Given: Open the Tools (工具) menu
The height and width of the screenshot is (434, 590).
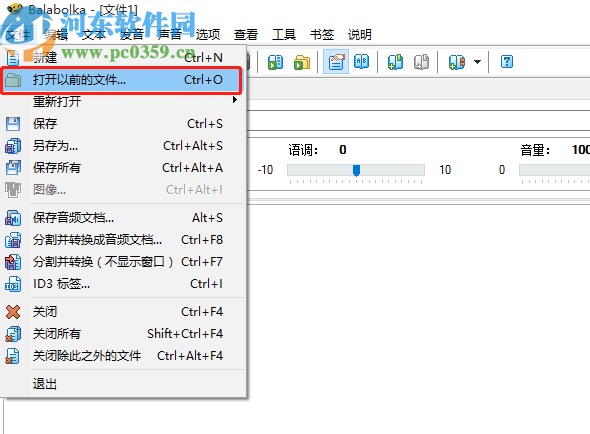Looking at the screenshot, I should (x=284, y=35).
